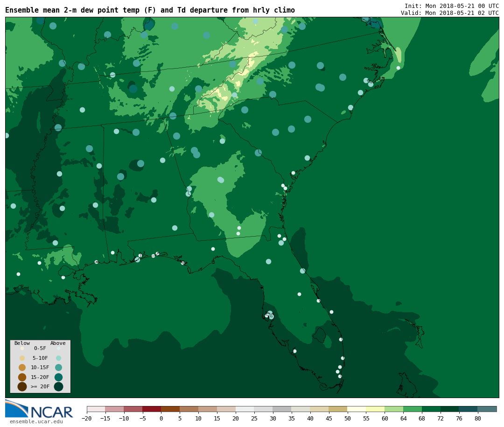Click the colorbar tick label '-20'
Image resolution: width=504 pixels, height=427 pixels.
coord(86,418)
